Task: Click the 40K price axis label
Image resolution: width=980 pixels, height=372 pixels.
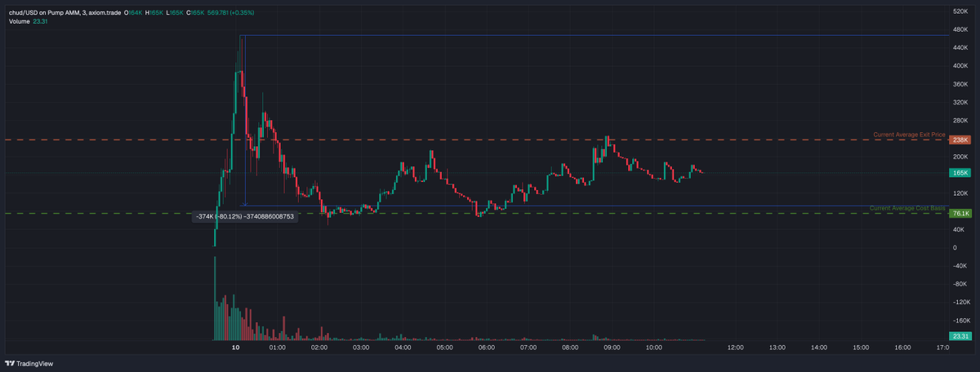Action: click(959, 229)
